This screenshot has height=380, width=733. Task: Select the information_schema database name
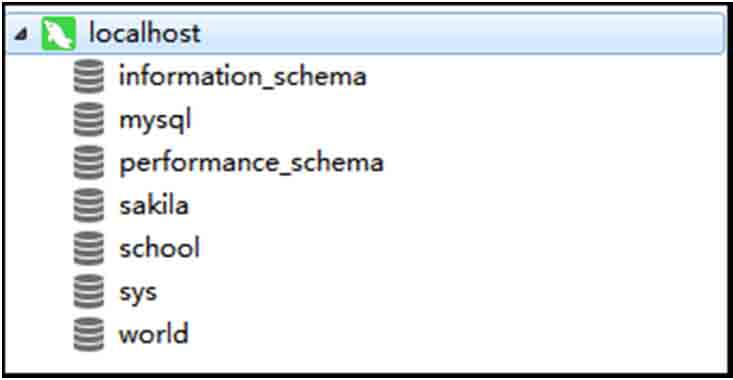(x=243, y=76)
